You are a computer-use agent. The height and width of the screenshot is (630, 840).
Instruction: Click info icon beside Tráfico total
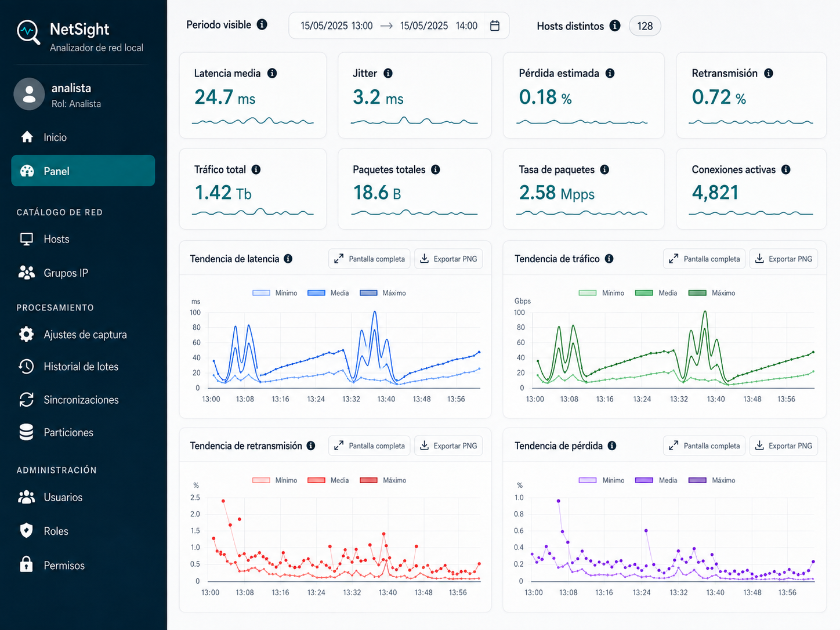click(x=256, y=169)
